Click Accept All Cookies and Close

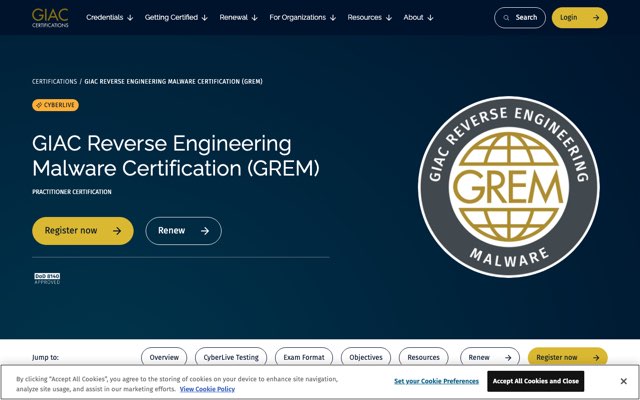tap(536, 381)
